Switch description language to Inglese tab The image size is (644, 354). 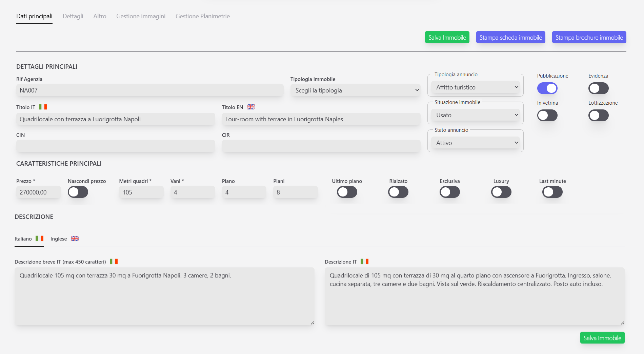click(64, 239)
